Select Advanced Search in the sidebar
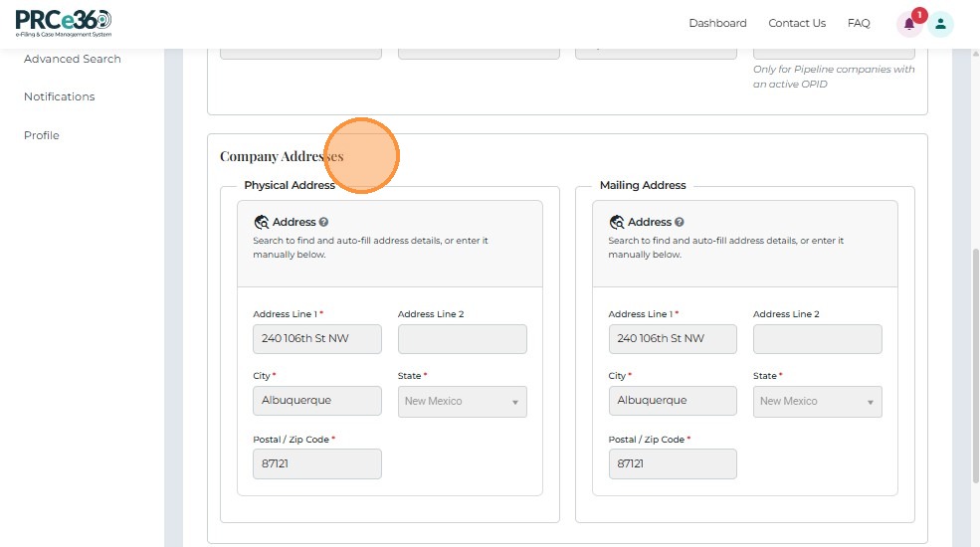This screenshot has height=547, width=980. click(x=73, y=60)
